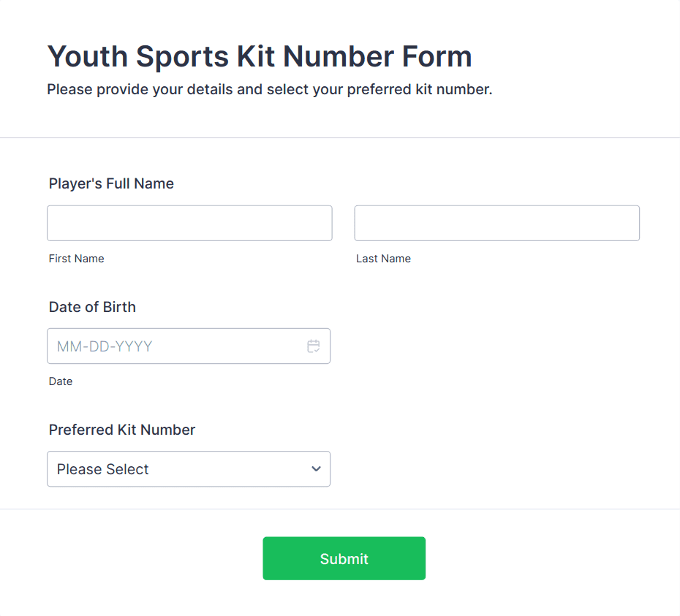This screenshot has height=616, width=680.
Task: Click the divider line below the header
Action: click(x=340, y=137)
